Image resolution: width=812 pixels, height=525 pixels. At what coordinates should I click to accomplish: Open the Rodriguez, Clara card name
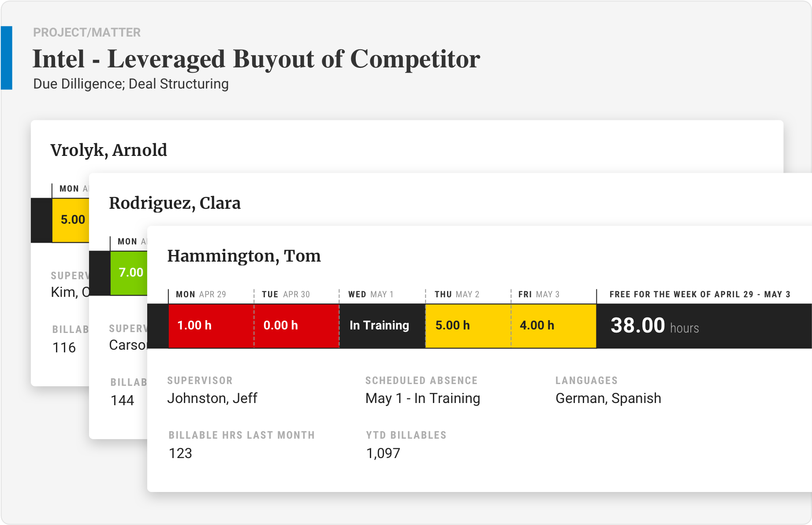pos(175,203)
